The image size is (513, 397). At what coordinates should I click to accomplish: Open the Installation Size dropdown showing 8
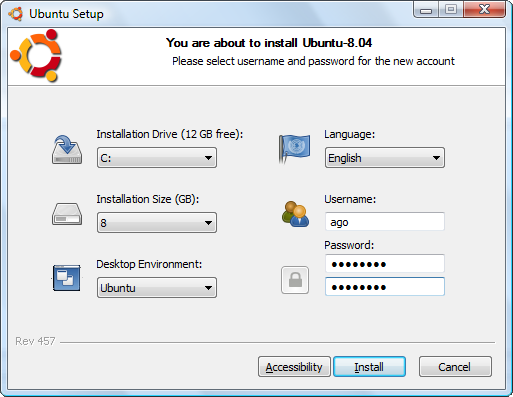(157, 223)
